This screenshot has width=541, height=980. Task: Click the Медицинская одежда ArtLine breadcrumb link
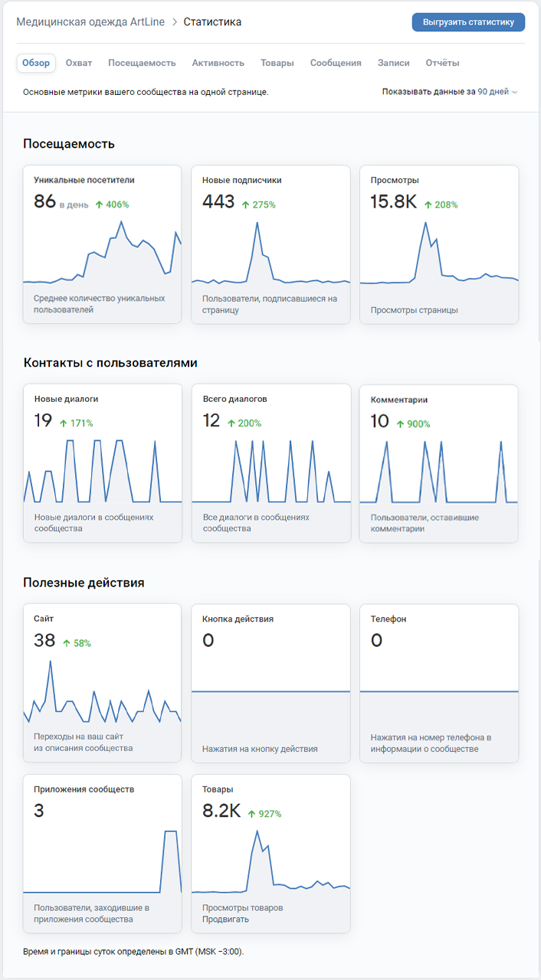click(91, 22)
